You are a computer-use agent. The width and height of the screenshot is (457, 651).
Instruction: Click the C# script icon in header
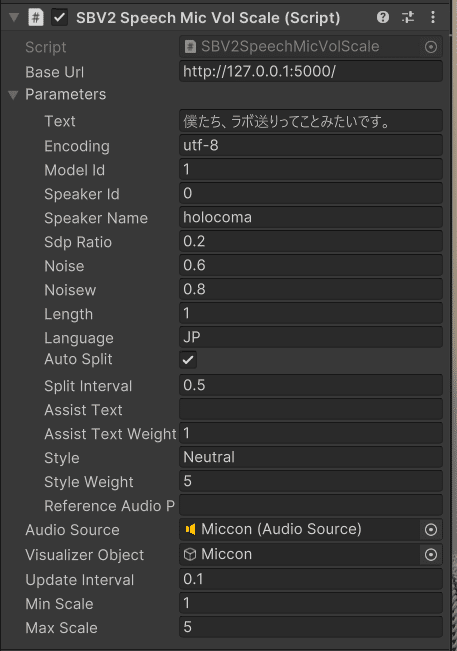[36, 17]
